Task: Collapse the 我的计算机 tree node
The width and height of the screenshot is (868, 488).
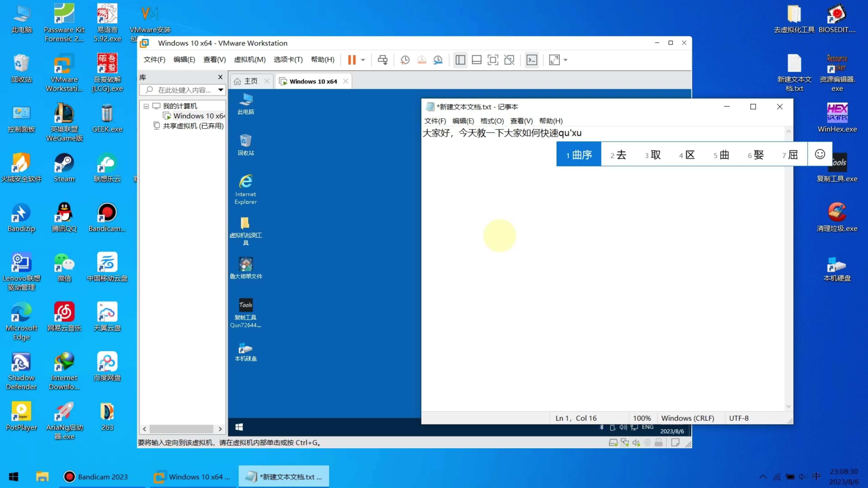Action: 146,106
